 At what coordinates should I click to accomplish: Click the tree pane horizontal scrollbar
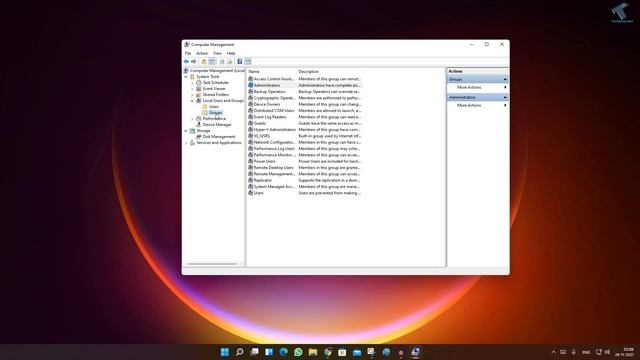pyautogui.click(x=212, y=264)
